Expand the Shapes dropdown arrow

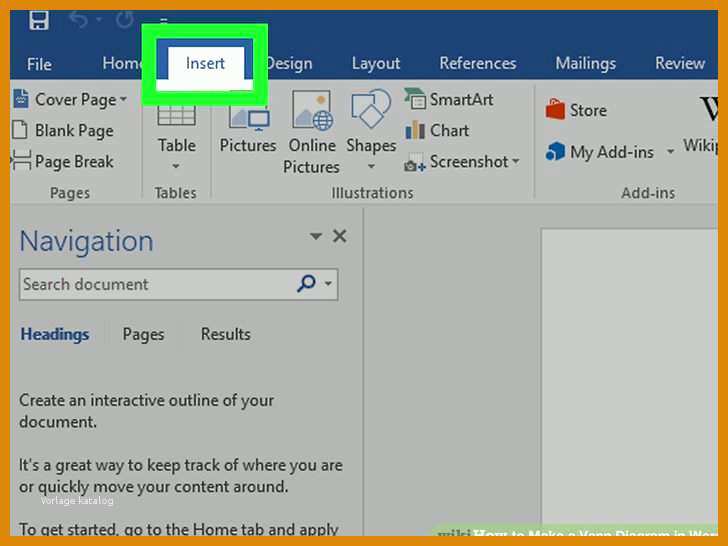(x=371, y=166)
